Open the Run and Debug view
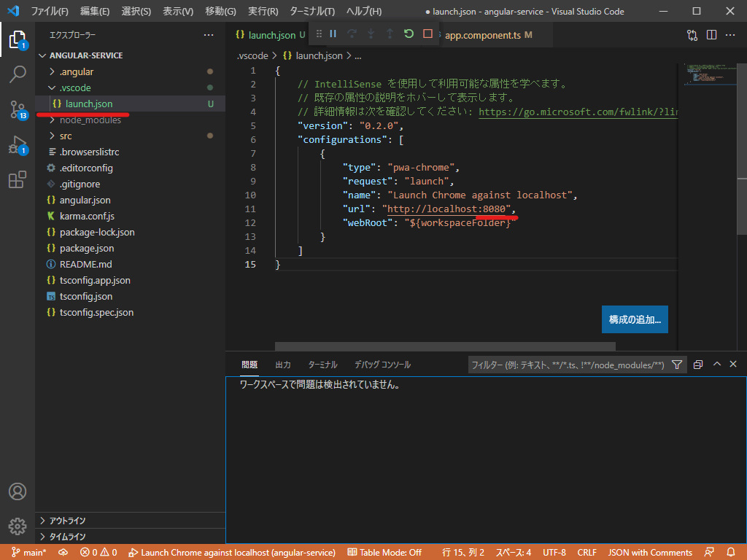The width and height of the screenshot is (747, 560). pyautogui.click(x=18, y=144)
